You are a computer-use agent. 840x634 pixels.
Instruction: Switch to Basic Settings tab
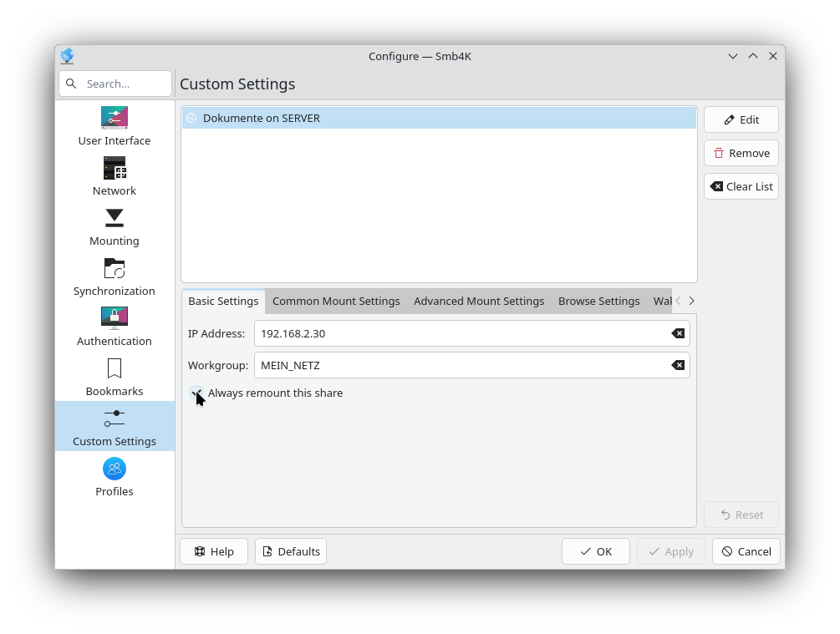(223, 301)
